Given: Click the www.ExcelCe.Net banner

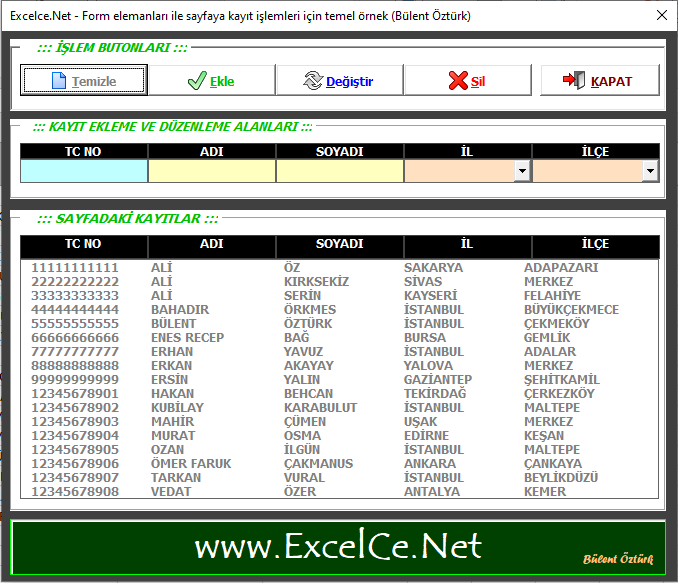Looking at the screenshot, I should pyautogui.click(x=338, y=547).
